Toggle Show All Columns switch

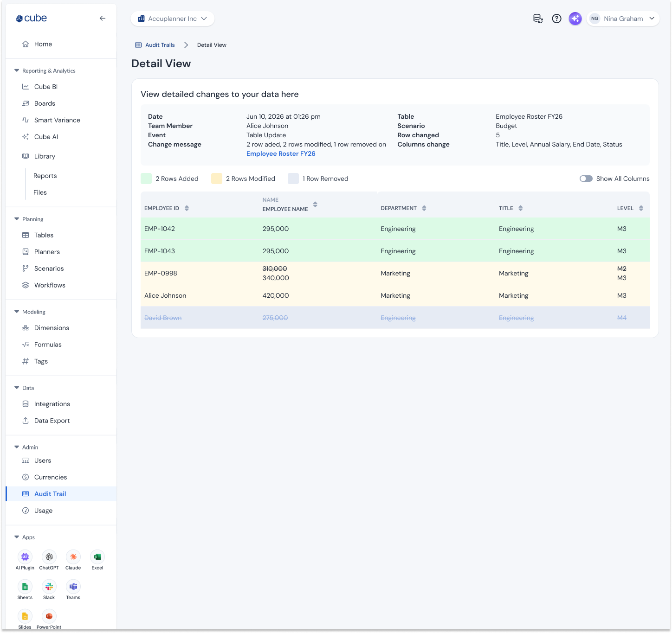[x=586, y=179]
